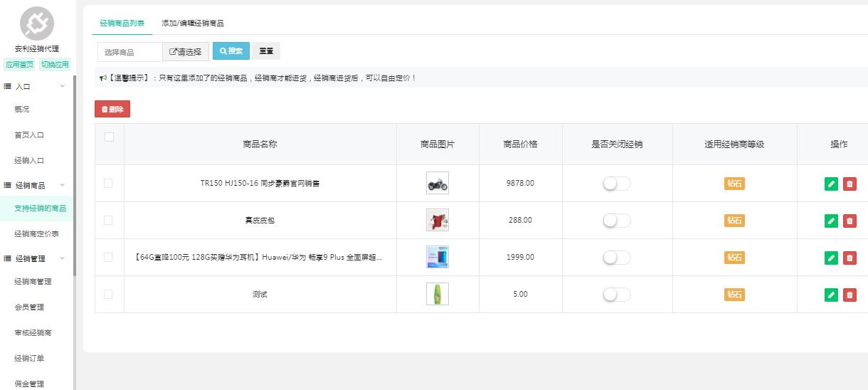The width and height of the screenshot is (868, 390).
Task: Open the motorcycle product thumbnail
Action: (438, 184)
